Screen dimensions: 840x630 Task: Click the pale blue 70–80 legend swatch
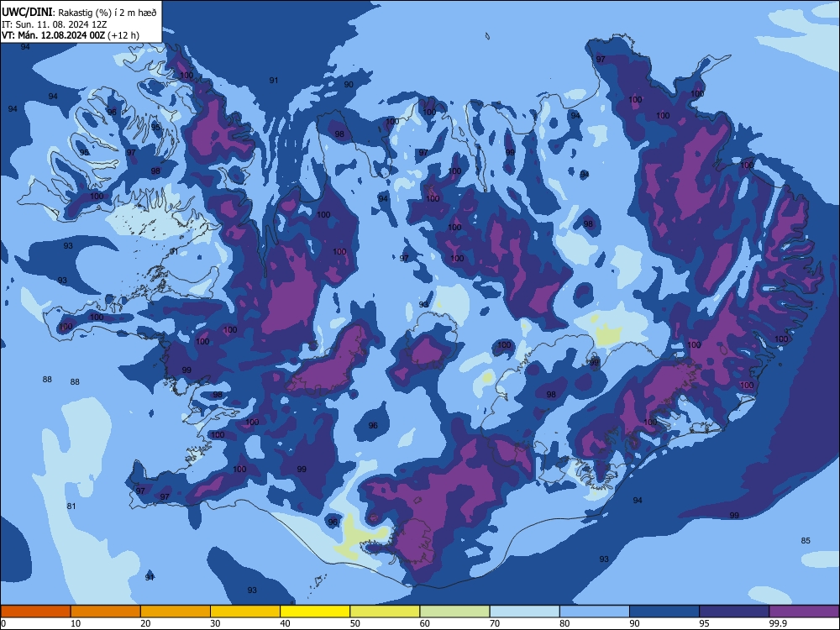(x=525, y=612)
